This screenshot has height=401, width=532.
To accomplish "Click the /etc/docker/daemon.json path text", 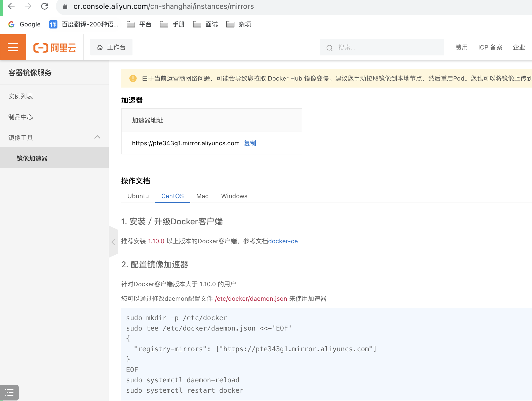I will pyautogui.click(x=251, y=299).
